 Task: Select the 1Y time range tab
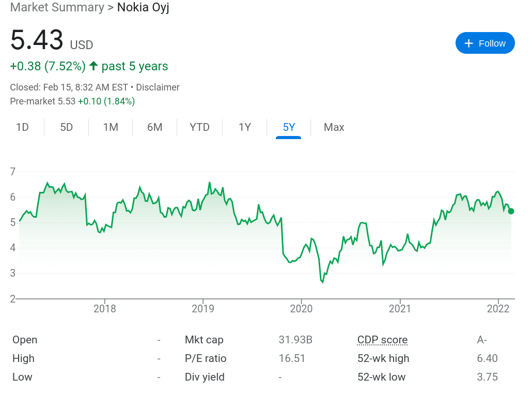click(x=245, y=127)
